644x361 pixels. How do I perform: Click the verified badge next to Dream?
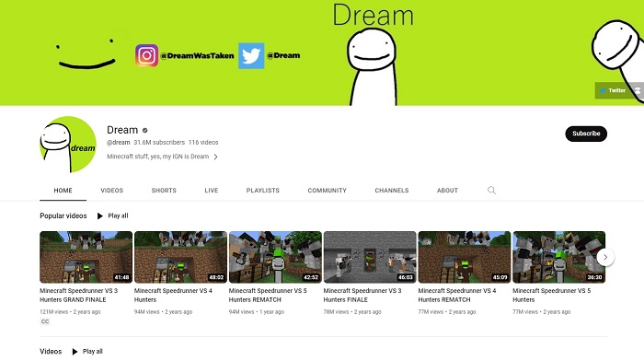point(144,131)
